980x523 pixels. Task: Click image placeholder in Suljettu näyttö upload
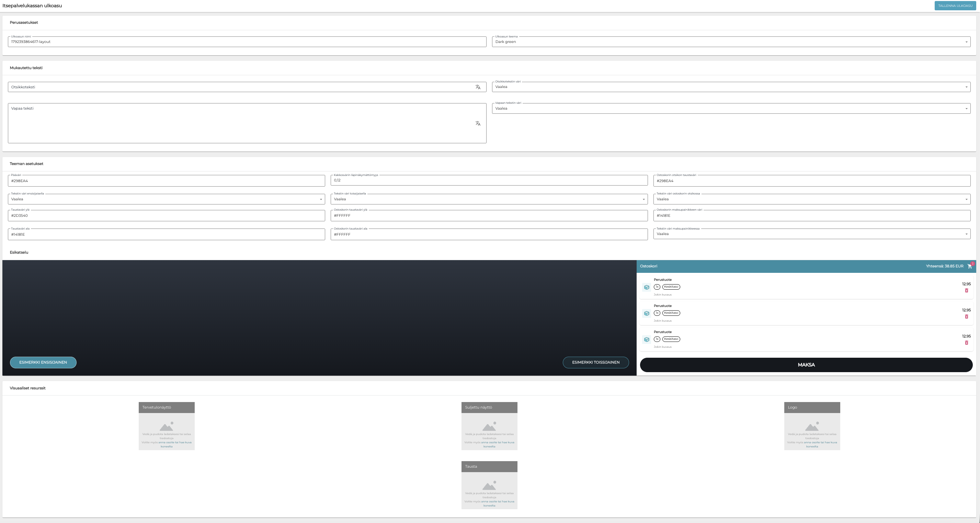pyautogui.click(x=489, y=426)
